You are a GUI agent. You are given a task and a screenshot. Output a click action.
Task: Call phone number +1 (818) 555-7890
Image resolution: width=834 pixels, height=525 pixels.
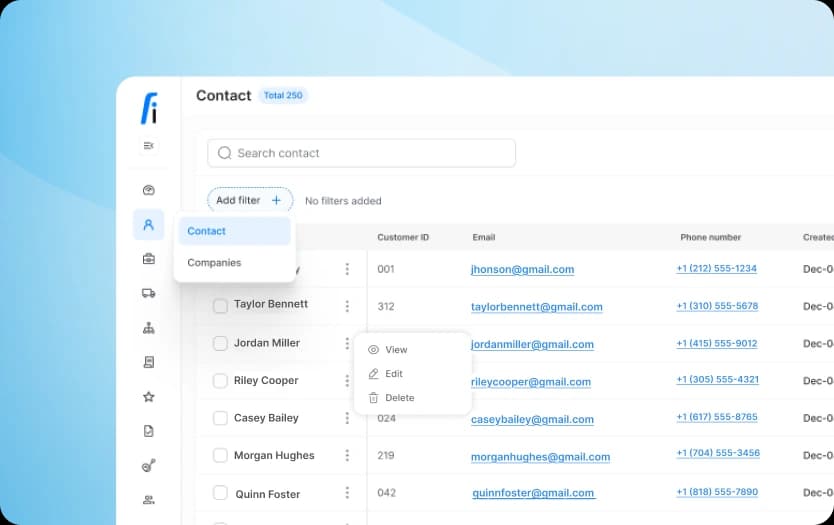pos(717,492)
